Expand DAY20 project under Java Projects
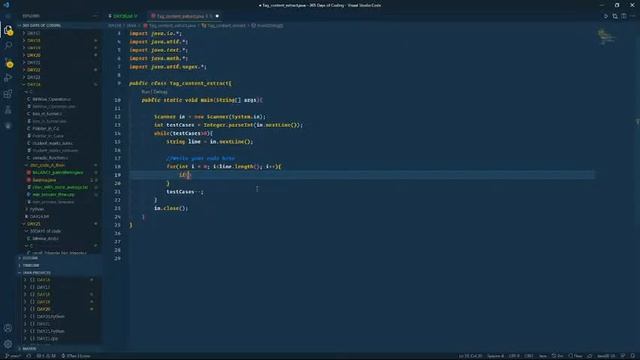 click(59, 309)
